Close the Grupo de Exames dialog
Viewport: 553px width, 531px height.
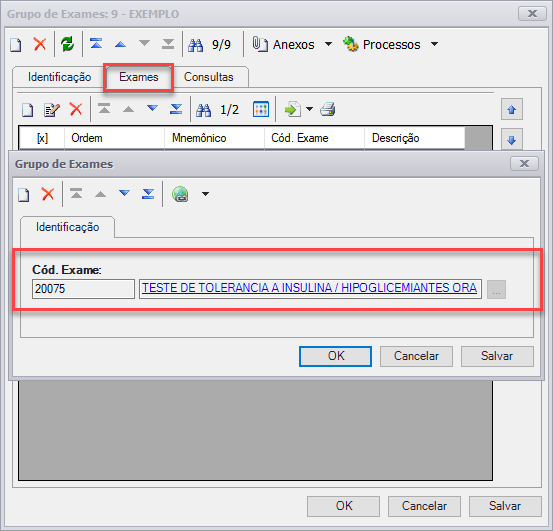click(524, 164)
